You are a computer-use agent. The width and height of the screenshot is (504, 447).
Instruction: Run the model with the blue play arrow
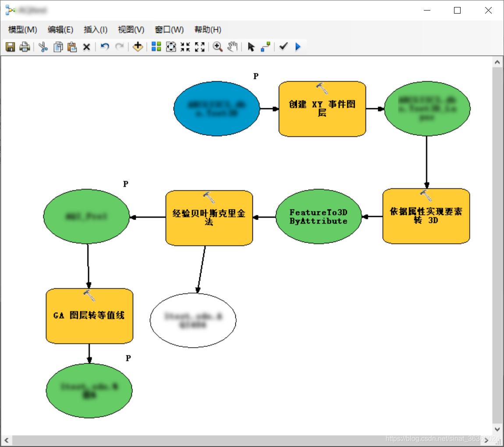point(298,47)
